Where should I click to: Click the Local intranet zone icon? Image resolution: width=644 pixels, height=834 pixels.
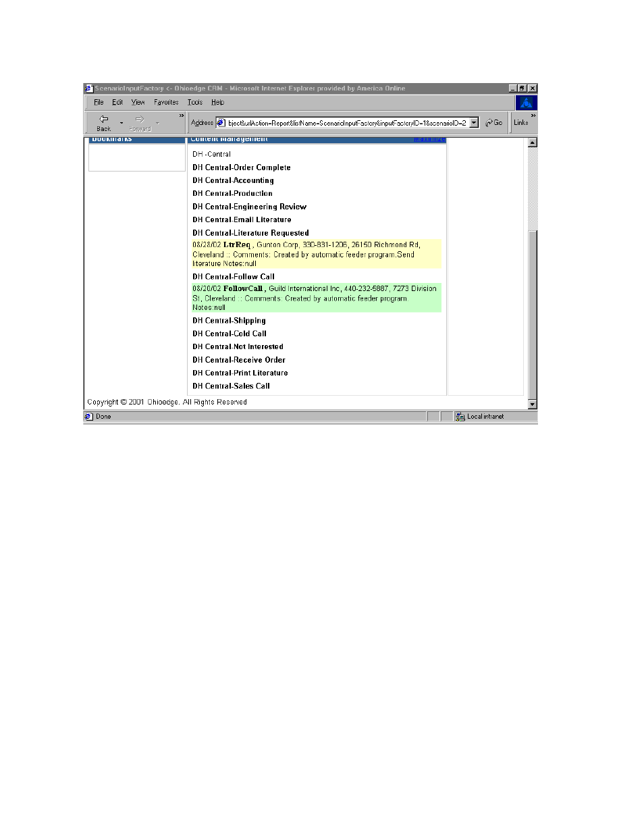pos(460,417)
